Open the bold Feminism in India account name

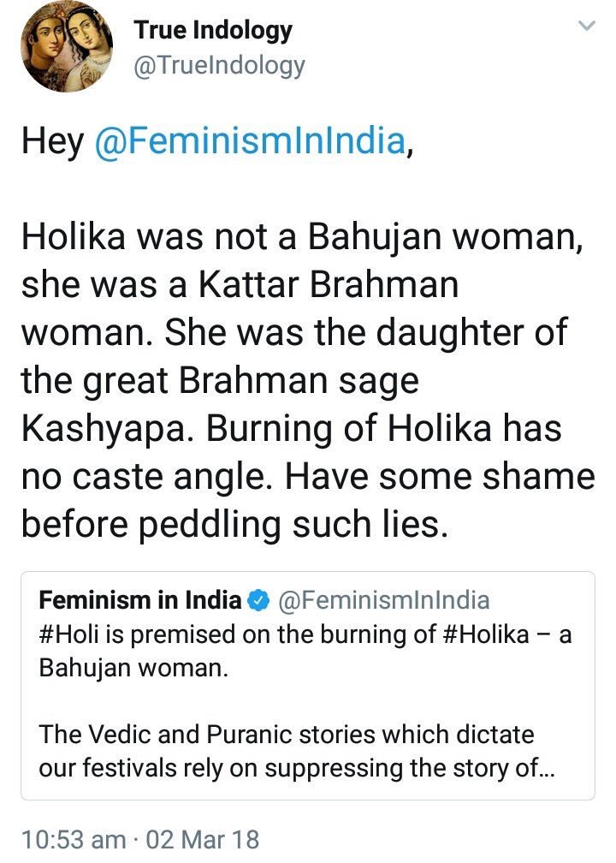[x=140, y=601]
